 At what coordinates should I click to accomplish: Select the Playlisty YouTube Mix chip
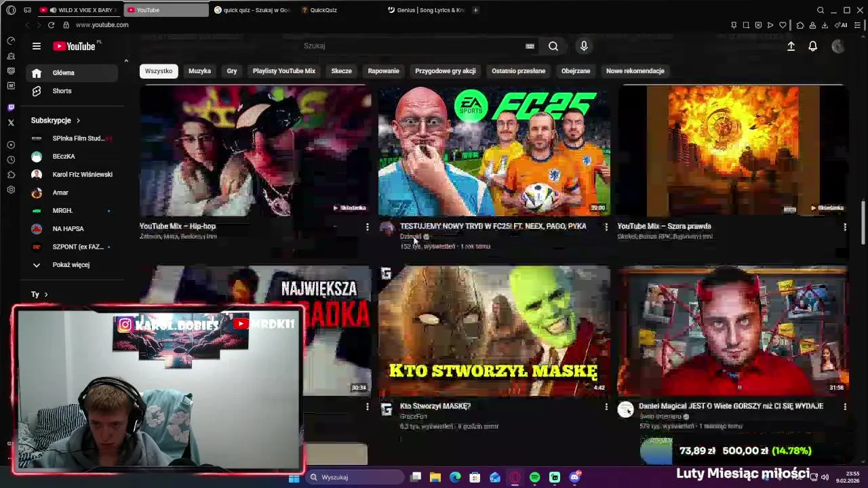(284, 71)
